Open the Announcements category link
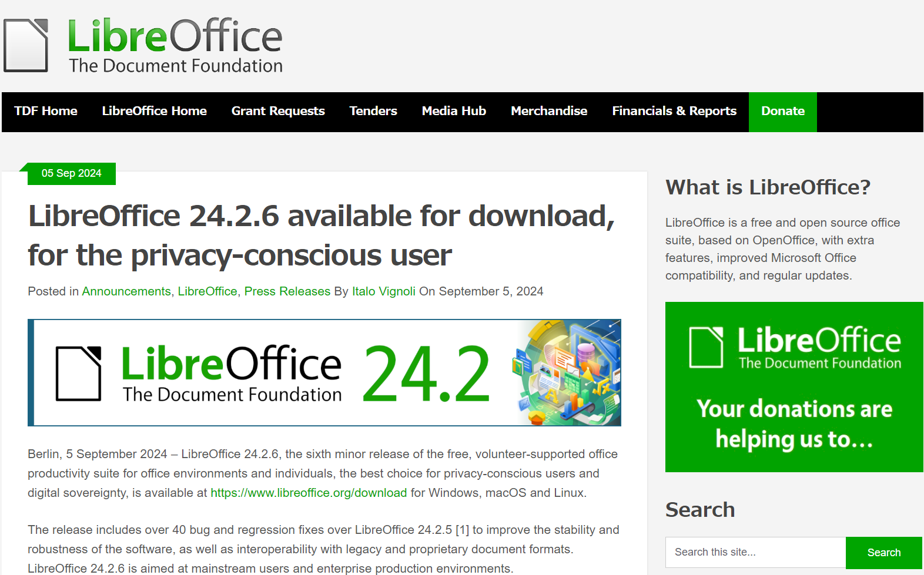The height and width of the screenshot is (575, 924). coord(126,291)
